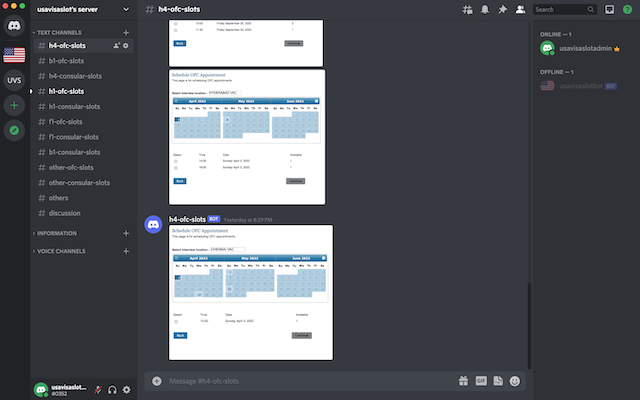Click the h4-ofc-slots message author name
Viewport: 640px width, 400px height.
[187, 219]
